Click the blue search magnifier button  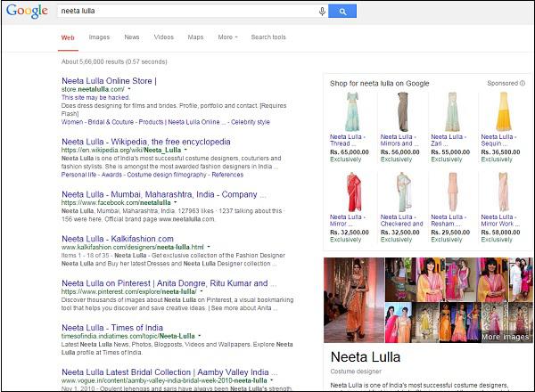[342, 12]
